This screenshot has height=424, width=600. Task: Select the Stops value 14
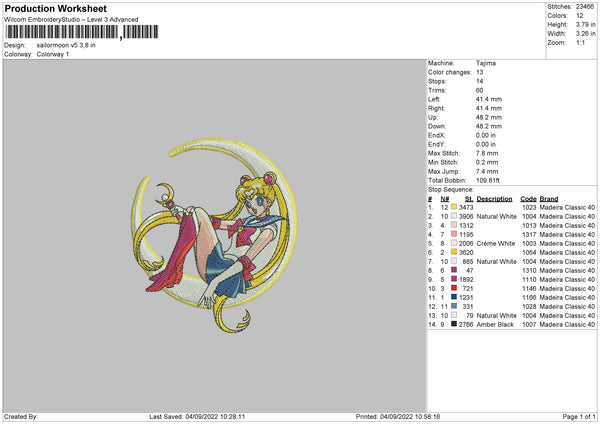click(x=479, y=81)
